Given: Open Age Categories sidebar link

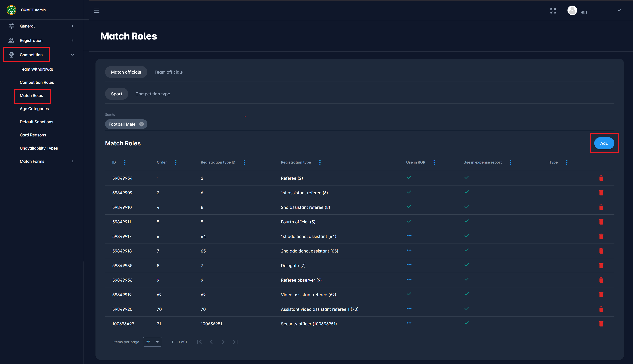Looking at the screenshot, I should tap(34, 109).
